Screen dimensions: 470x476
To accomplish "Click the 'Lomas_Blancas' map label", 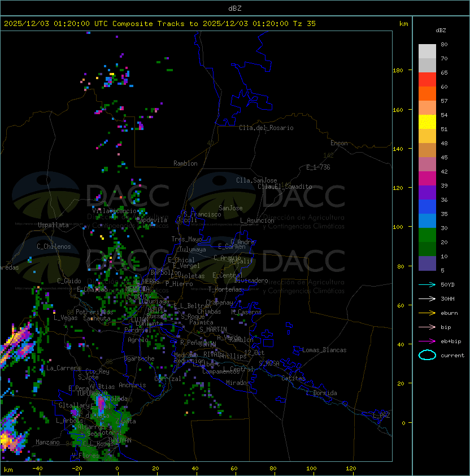I will tap(324, 350).
